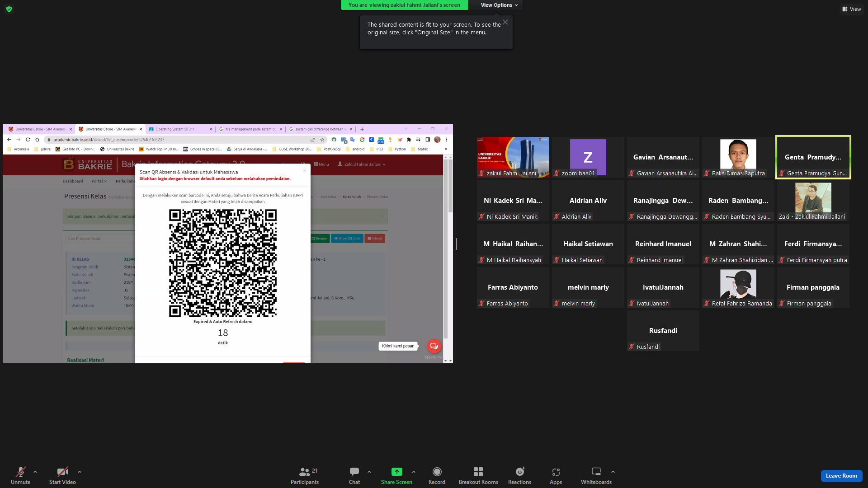Open the Participants panel
This screenshot has height=488, width=868.
click(305, 475)
